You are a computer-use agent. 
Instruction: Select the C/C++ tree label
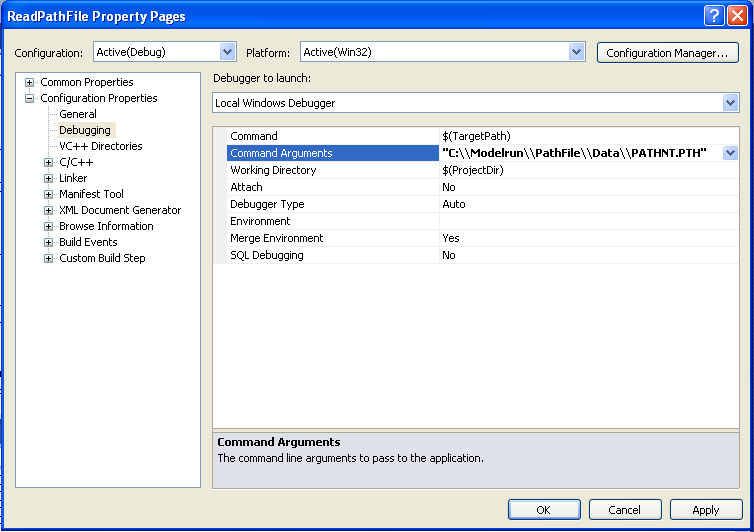pyautogui.click(x=76, y=162)
